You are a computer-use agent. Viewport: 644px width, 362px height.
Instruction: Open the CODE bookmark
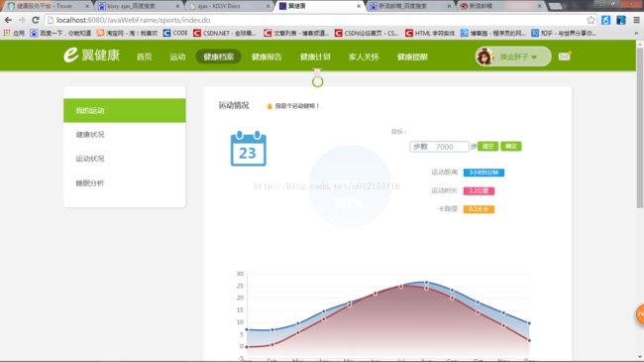click(175, 33)
